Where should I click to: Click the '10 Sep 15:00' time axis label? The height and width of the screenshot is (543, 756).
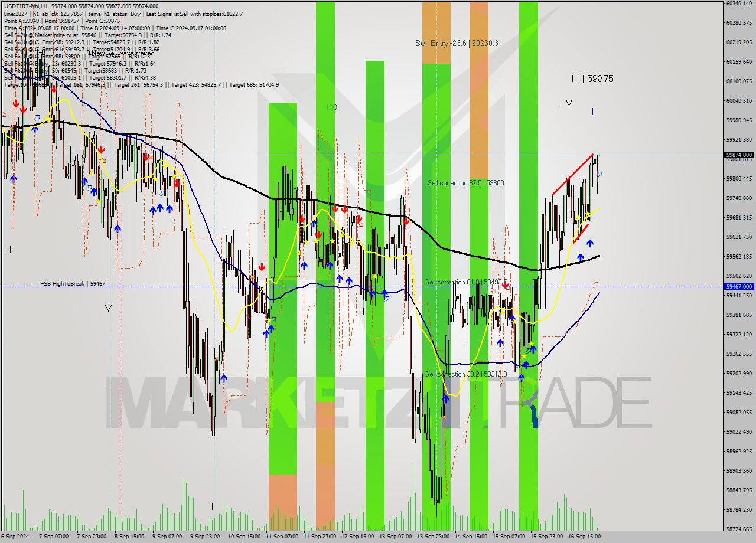(243, 537)
